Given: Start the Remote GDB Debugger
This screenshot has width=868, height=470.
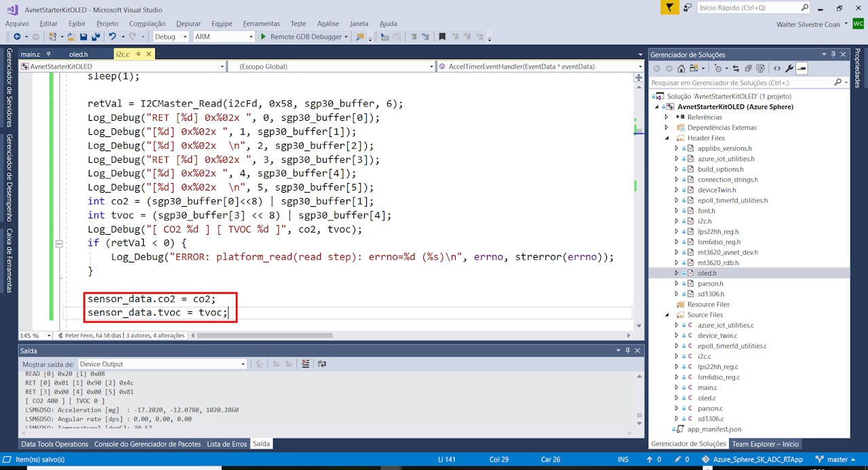Looking at the screenshot, I should (304, 37).
